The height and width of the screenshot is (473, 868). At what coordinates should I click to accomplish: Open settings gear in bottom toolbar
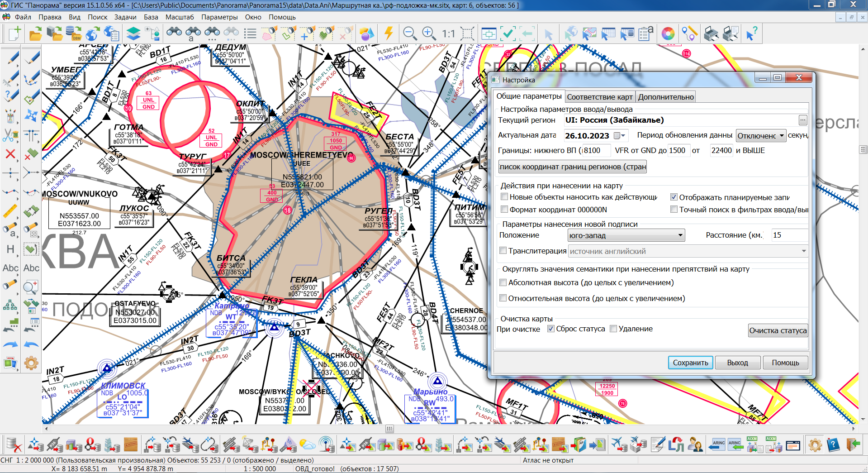815,444
